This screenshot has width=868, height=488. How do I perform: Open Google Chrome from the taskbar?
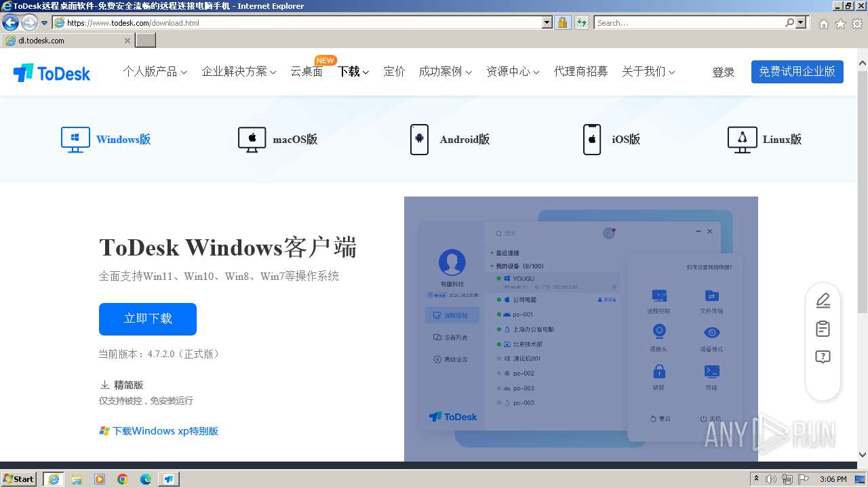123,479
